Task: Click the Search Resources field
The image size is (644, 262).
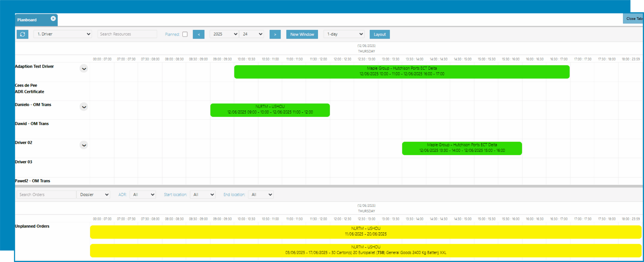Action: 127,34
